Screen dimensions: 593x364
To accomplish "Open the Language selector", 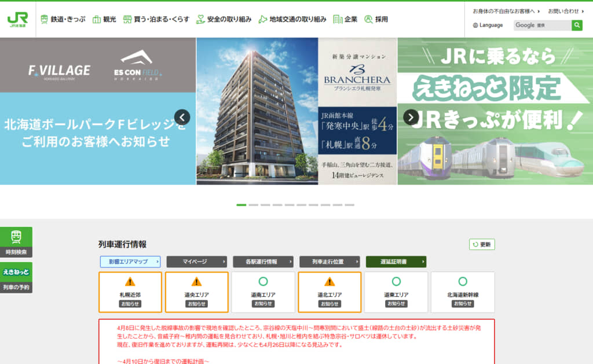I will (488, 25).
